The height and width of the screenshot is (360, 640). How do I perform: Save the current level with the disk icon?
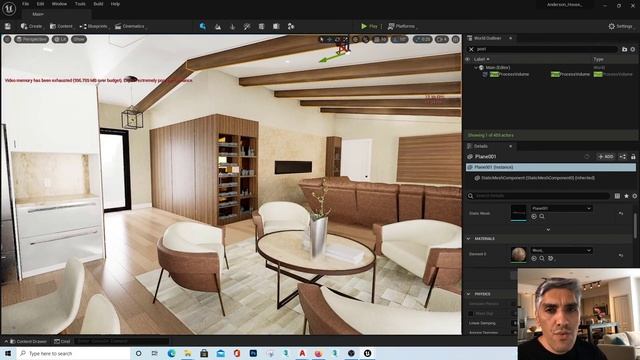(x=8, y=26)
